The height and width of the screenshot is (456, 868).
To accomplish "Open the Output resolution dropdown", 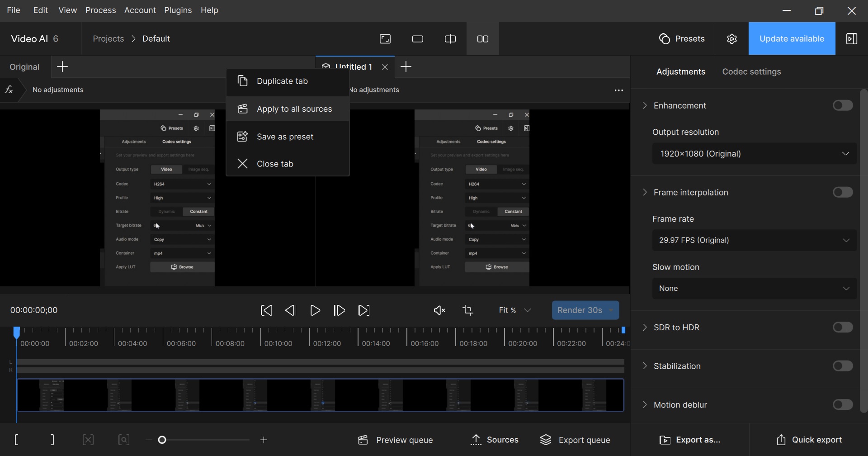I will [x=754, y=154].
